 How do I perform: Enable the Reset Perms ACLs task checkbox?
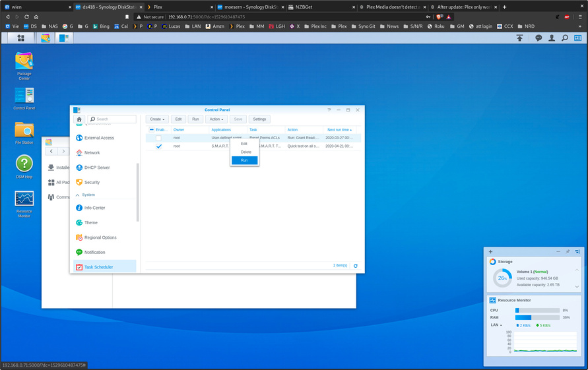click(x=158, y=138)
